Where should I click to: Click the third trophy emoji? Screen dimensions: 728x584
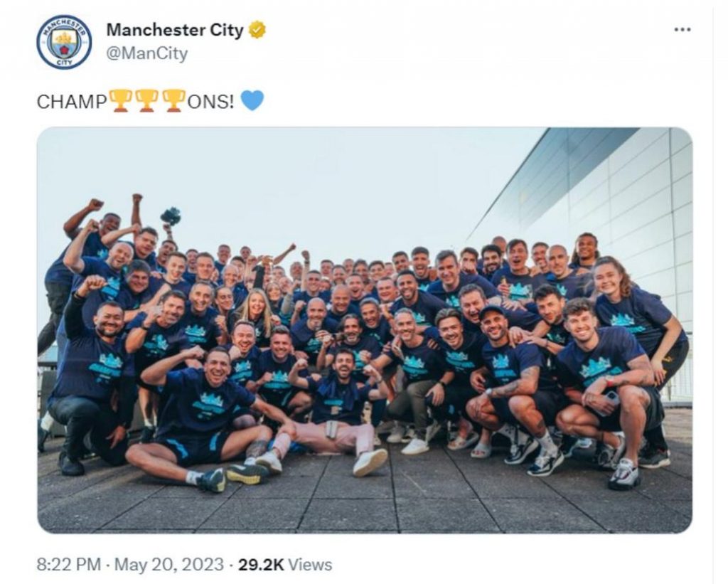point(173,101)
